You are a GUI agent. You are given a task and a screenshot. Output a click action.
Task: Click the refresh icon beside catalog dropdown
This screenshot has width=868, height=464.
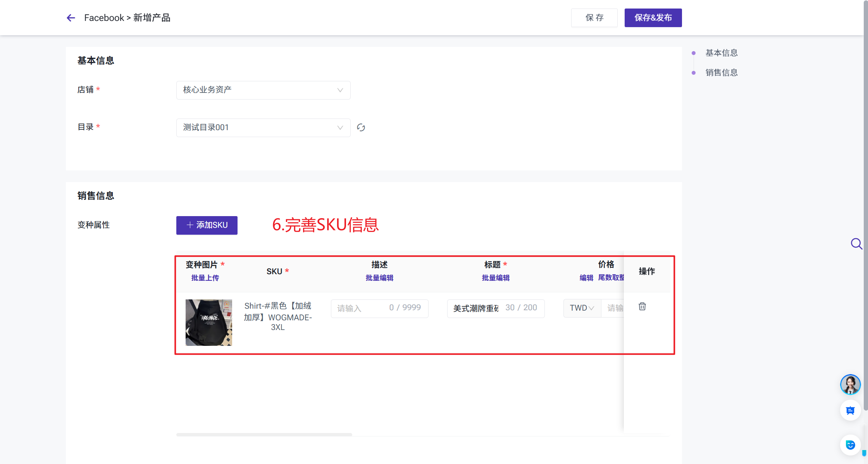click(x=361, y=128)
